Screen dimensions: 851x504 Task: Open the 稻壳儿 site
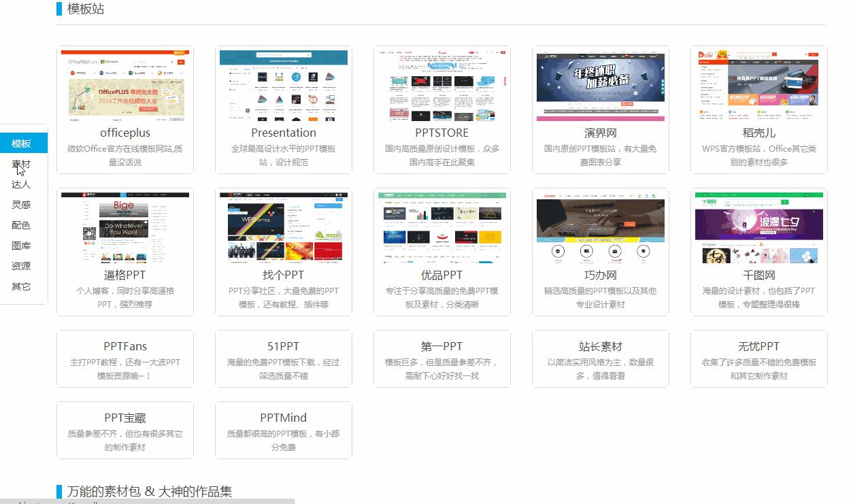click(x=758, y=133)
